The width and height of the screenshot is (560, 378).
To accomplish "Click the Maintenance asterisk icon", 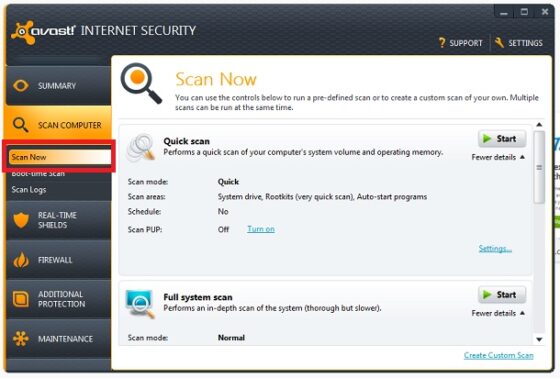I will [21, 339].
